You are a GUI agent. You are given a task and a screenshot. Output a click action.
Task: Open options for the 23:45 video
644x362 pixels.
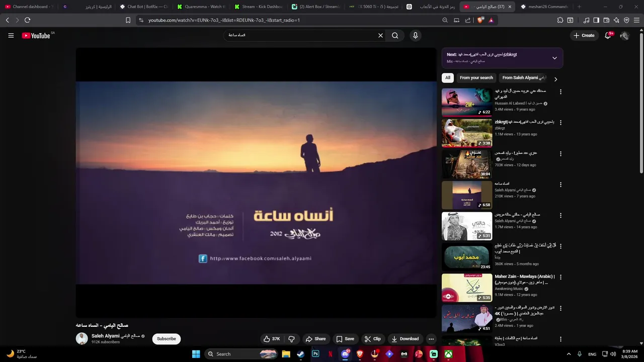(x=560, y=246)
